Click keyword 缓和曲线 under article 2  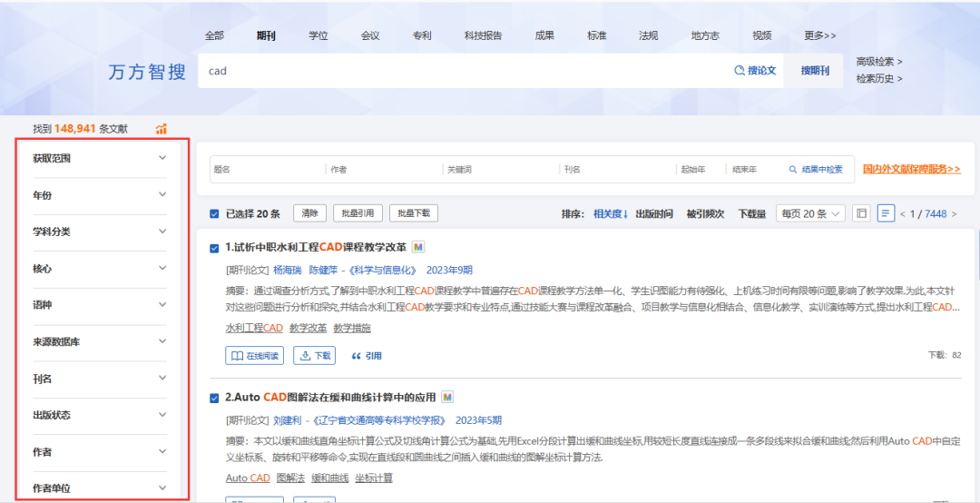tap(330, 478)
